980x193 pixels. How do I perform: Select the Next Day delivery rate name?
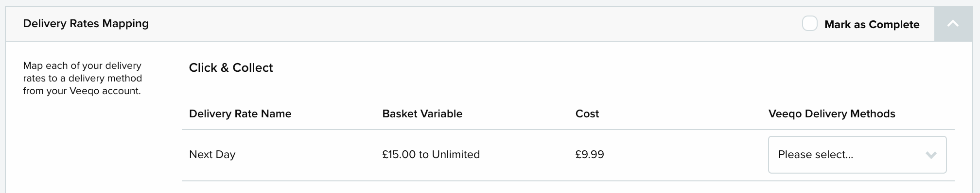pyautogui.click(x=212, y=155)
